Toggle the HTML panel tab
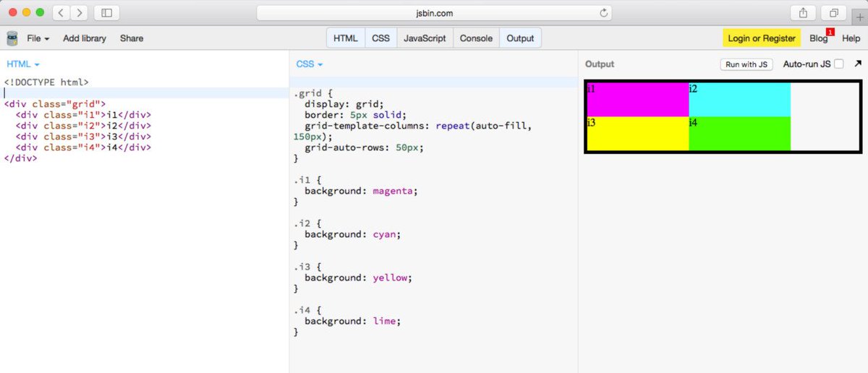 click(346, 38)
